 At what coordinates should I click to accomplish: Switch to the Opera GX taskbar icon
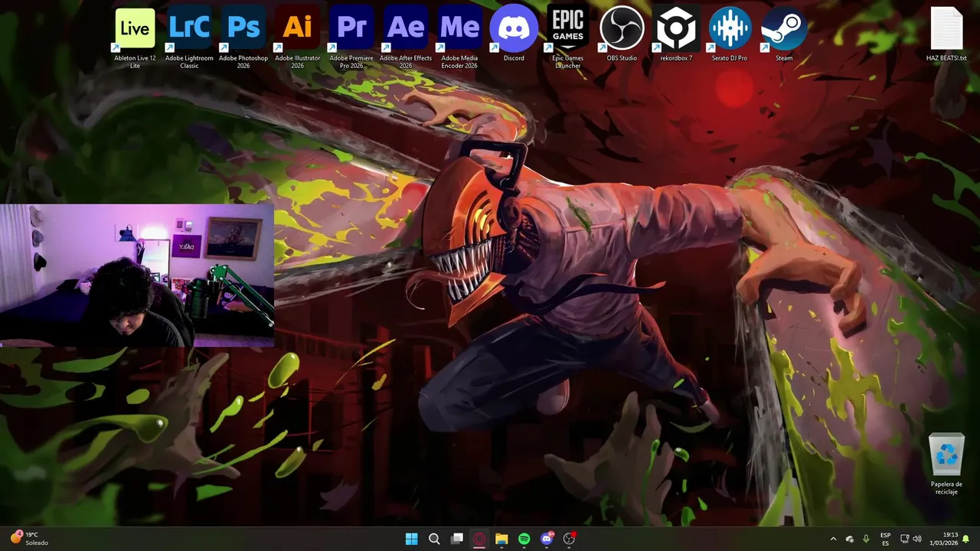[x=479, y=539]
